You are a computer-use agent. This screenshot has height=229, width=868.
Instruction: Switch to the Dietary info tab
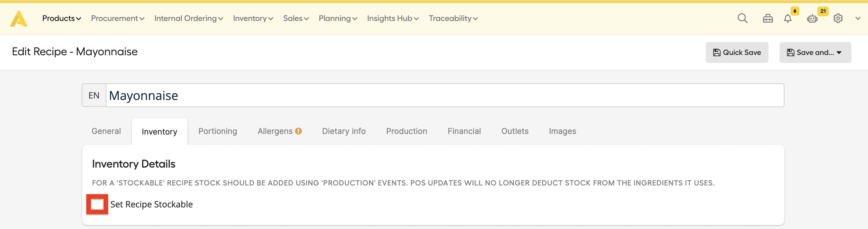click(344, 131)
